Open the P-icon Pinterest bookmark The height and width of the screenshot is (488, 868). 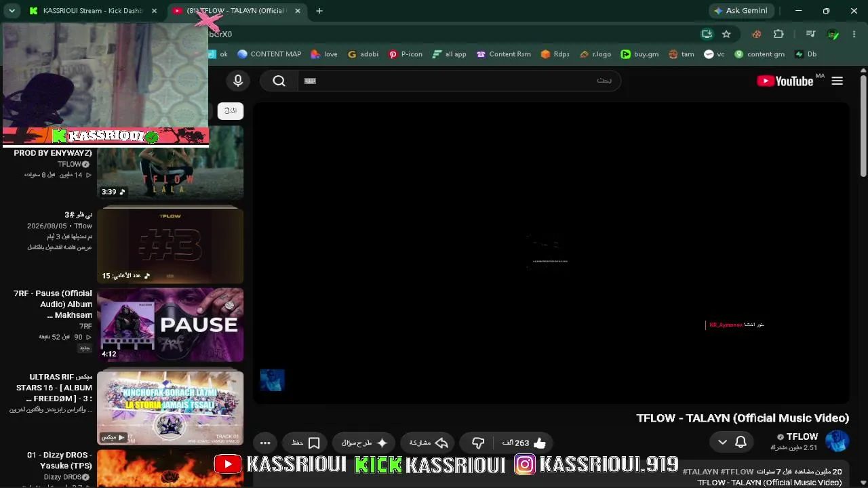[x=406, y=54]
